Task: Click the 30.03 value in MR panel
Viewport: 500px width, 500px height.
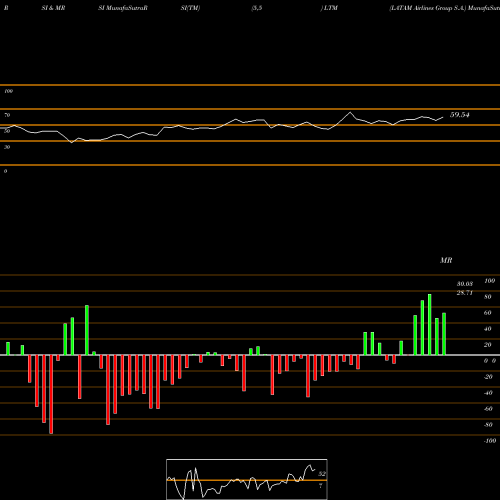Action: pos(465,284)
